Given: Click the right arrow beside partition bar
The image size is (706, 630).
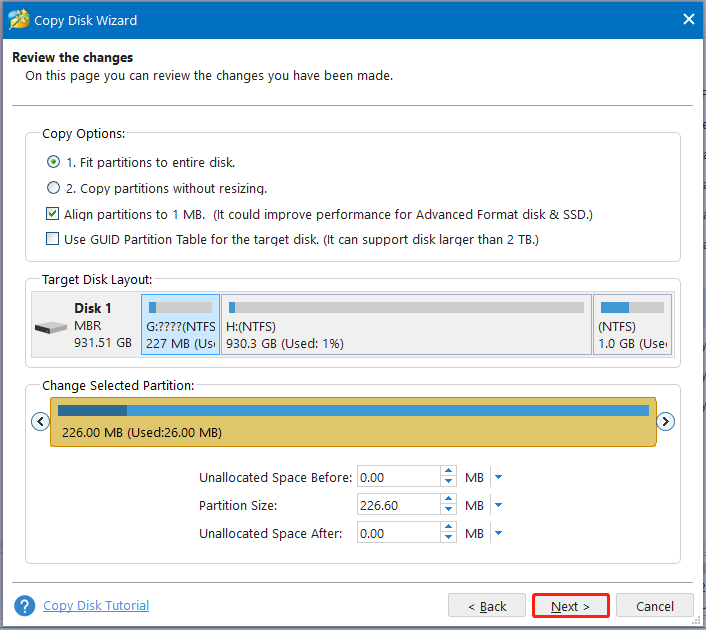Looking at the screenshot, I should (666, 421).
